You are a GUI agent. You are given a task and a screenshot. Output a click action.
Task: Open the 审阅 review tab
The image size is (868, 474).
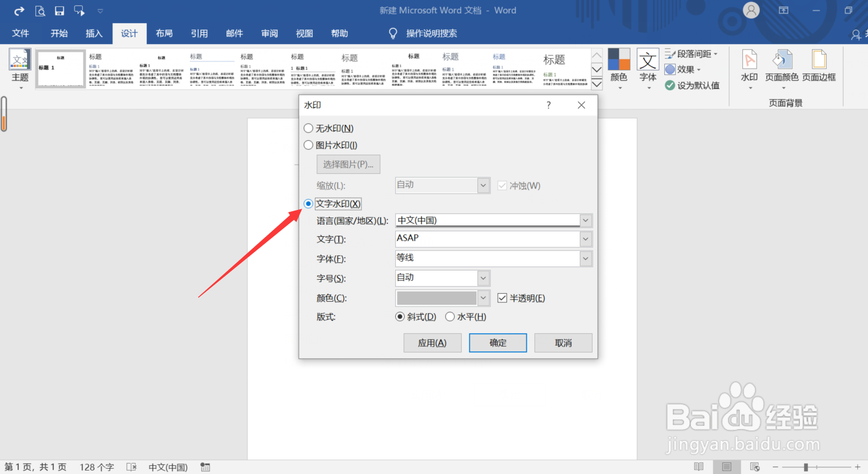270,34
